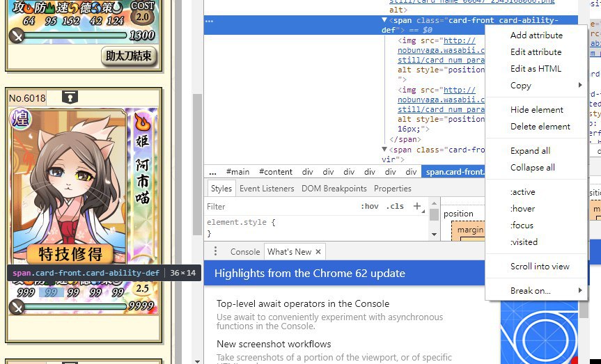Click the 特技修得 button on card
The image size is (601, 364).
coord(70,253)
